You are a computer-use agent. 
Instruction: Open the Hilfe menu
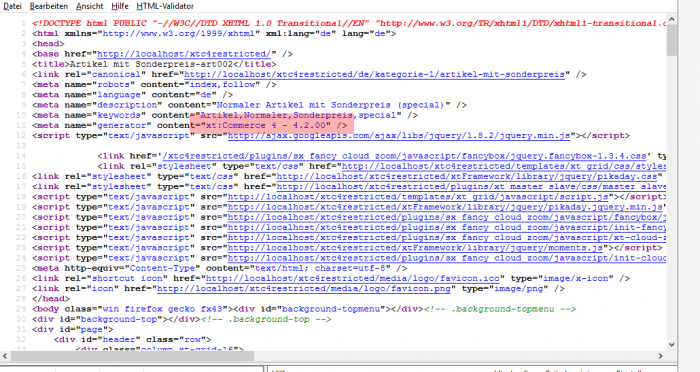pos(120,6)
